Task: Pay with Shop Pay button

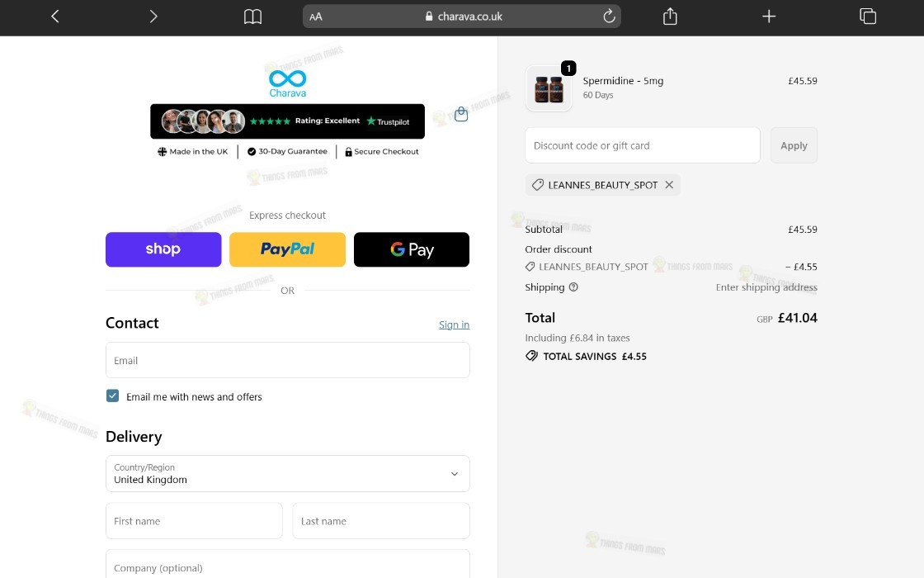Action: pos(163,249)
